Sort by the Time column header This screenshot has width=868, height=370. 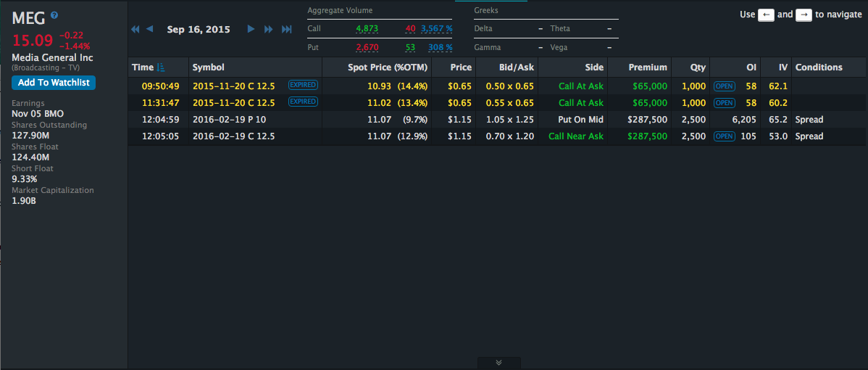(x=142, y=67)
